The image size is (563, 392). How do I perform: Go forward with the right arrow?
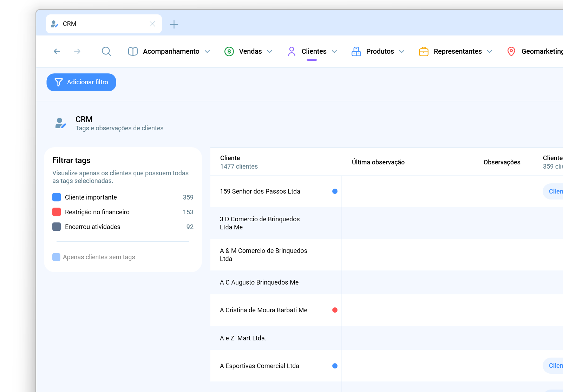pos(77,51)
